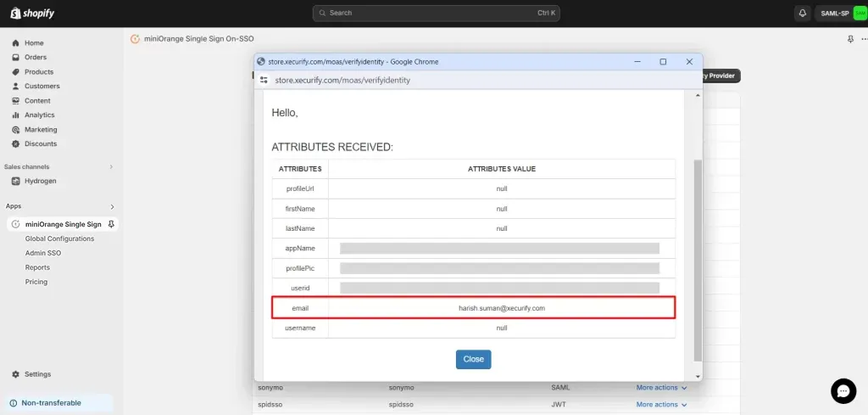Click the SAML cell in the sonymo row

[560, 388]
